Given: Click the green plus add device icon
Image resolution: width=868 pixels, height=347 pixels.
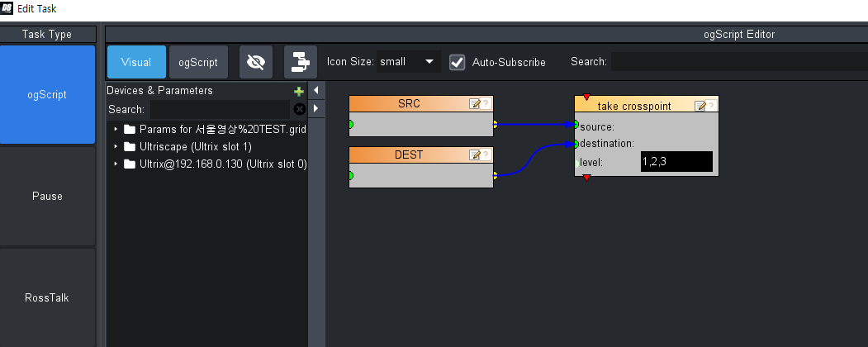Looking at the screenshot, I should [x=299, y=92].
